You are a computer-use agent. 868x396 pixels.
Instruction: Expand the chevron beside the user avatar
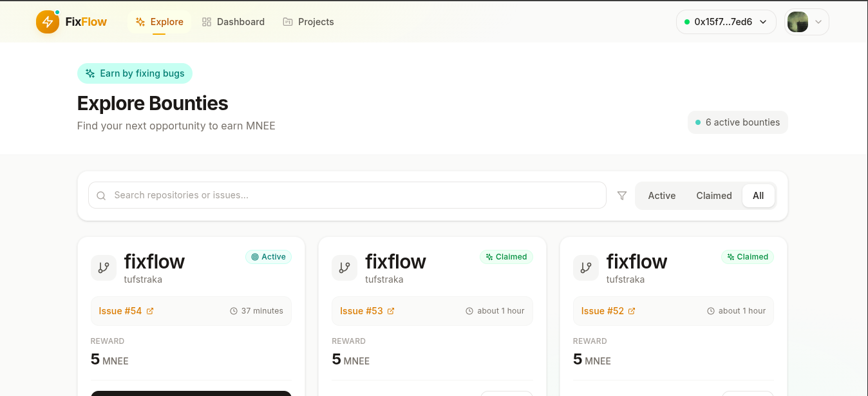pyautogui.click(x=818, y=22)
